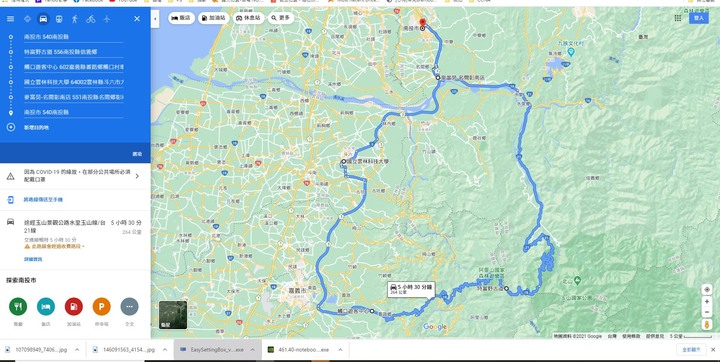Switch to walking travel mode
720x362 pixels.
pos(75,19)
